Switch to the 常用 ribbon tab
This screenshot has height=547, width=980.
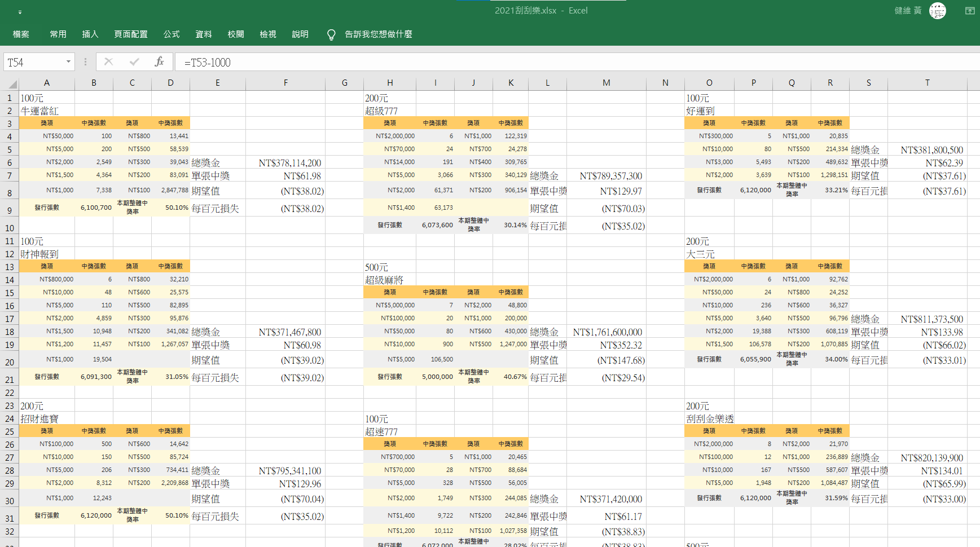click(58, 34)
